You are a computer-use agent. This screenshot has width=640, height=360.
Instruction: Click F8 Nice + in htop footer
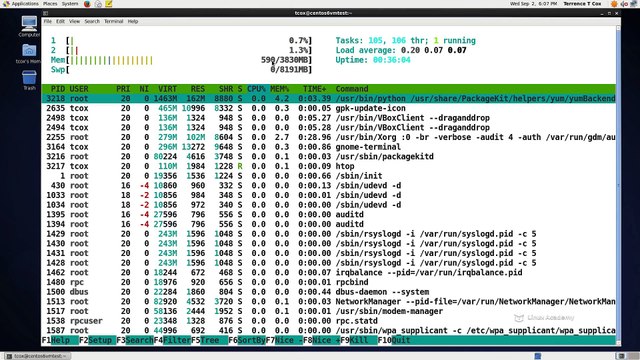(322, 340)
